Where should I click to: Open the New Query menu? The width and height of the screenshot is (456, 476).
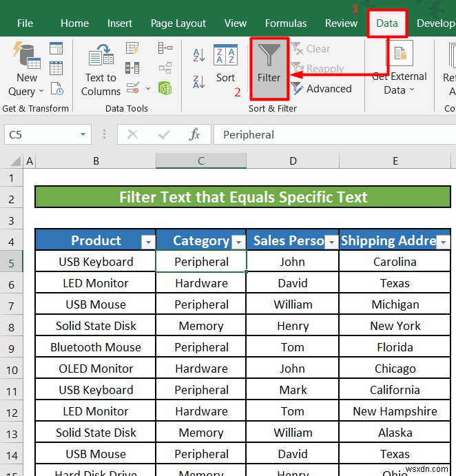[26, 69]
